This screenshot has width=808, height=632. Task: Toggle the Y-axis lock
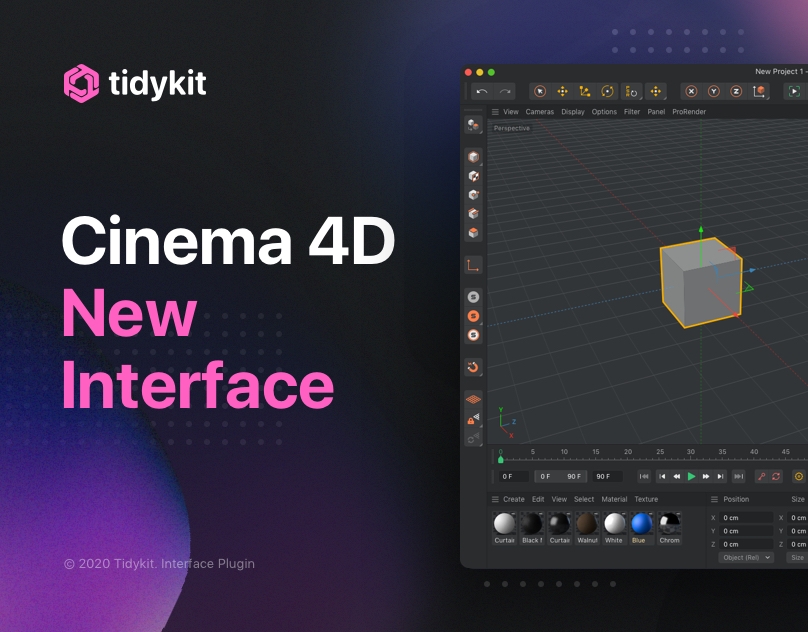[x=714, y=92]
